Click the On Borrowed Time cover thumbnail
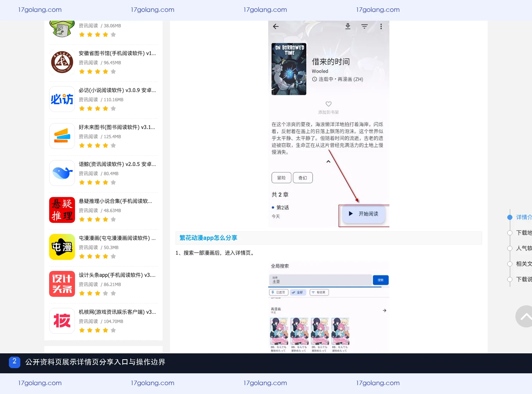Viewport: 532px width, 394px height. pyautogui.click(x=289, y=69)
